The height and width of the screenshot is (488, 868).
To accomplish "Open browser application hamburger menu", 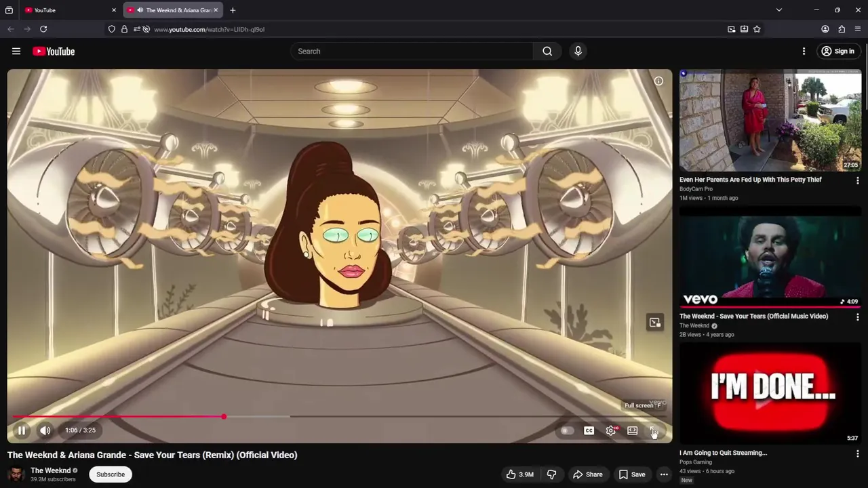I will click(858, 29).
